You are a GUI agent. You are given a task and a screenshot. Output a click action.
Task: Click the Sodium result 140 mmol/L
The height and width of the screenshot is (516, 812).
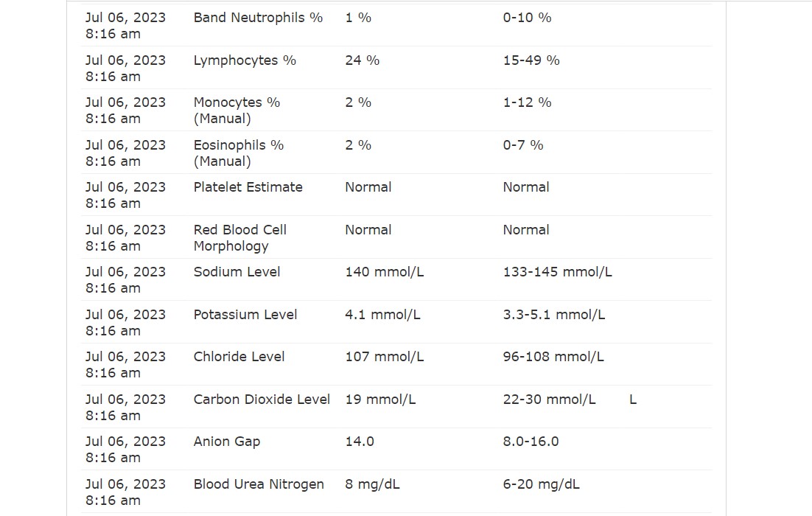coord(384,272)
